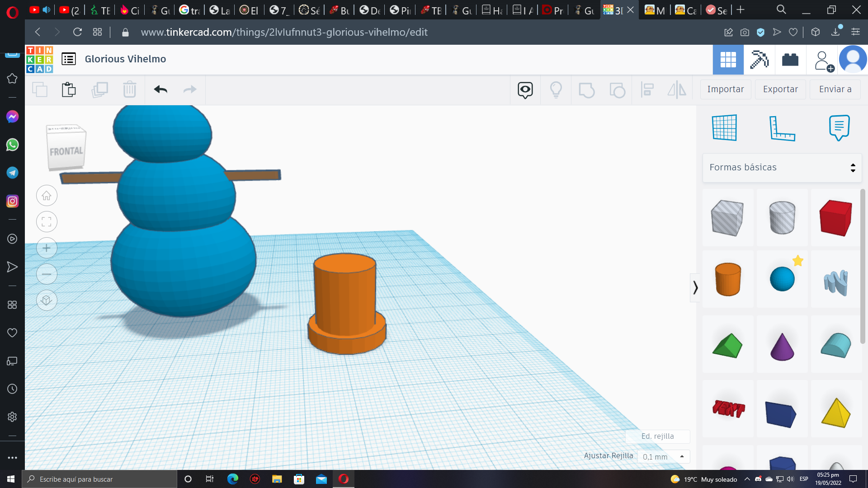Viewport: 868px width, 488px height.
Task: Open the Enviar a menu
Action: pos(835,89)
